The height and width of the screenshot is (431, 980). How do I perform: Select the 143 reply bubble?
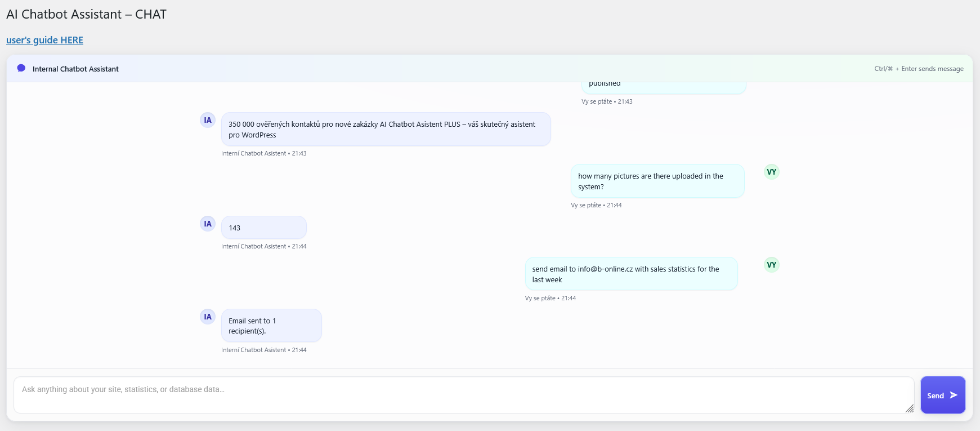point(263,228)
